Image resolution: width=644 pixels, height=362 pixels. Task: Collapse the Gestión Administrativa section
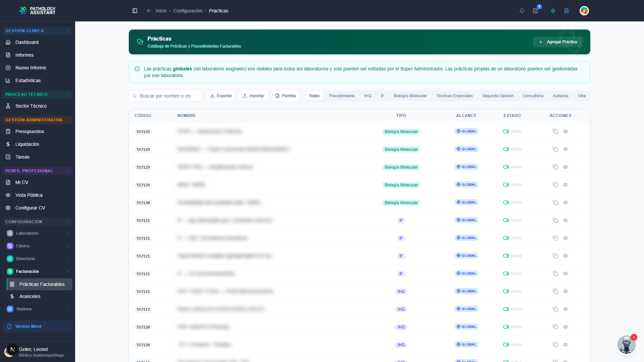[x=38, y=120]
